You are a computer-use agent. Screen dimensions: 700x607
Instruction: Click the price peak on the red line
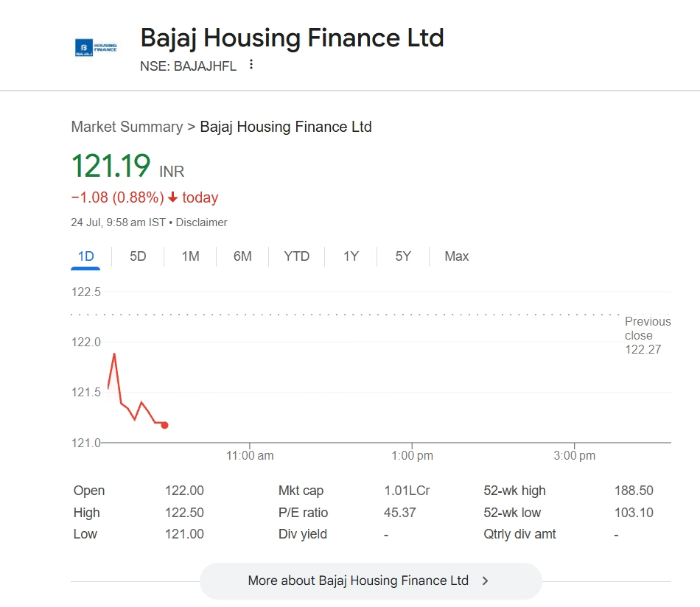click(114, 354)
